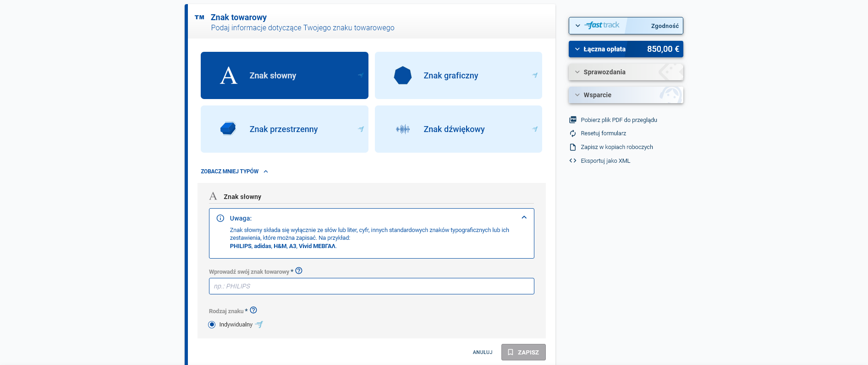Click the PDF download icon
The width and height of the screenshot is (868, 365).
(573, 120)
